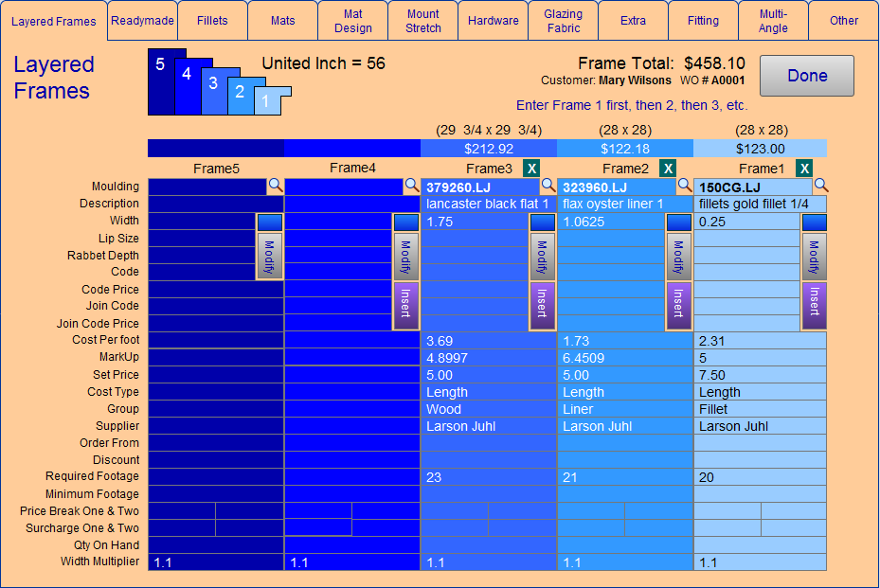Screen dimensions: 880x588
Task: Click the search magnifier for Frame4 moulding
Action: [x=411, y=187]
